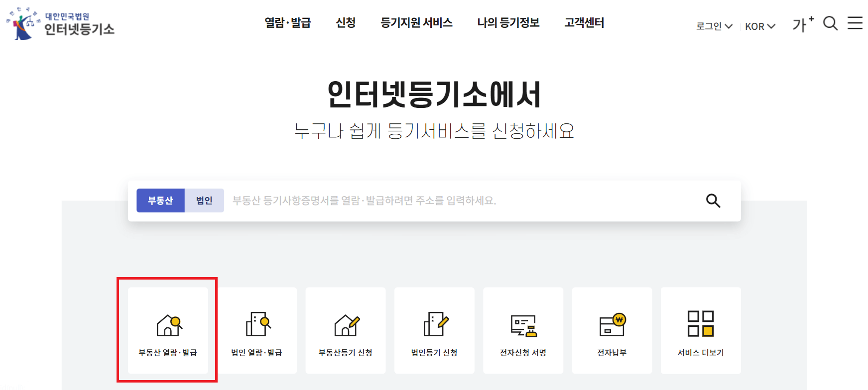Open 전자납부 payment icon card
The width and height of the screenshot is (868, 390).
click(x=612, y=330)
